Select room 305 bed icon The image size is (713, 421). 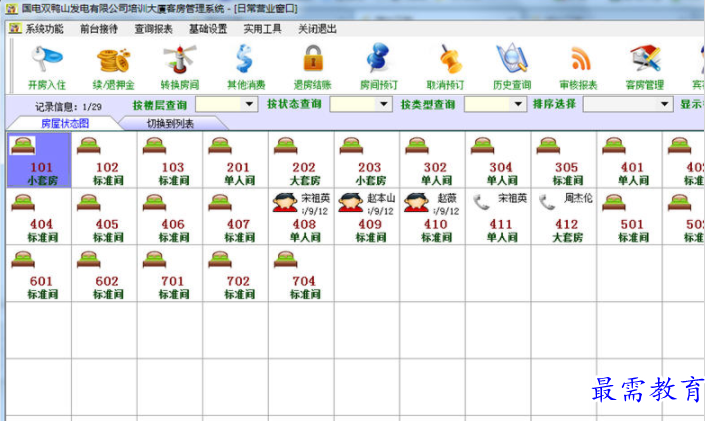548,146
